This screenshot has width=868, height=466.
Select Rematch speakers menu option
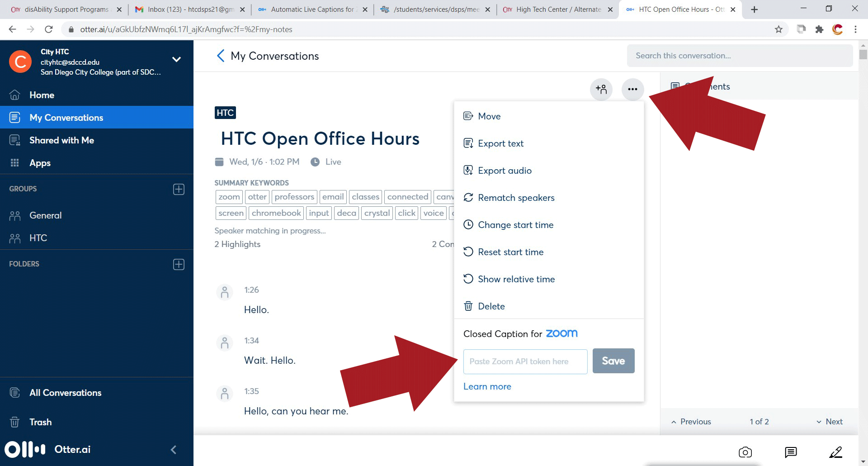point(516,198)
